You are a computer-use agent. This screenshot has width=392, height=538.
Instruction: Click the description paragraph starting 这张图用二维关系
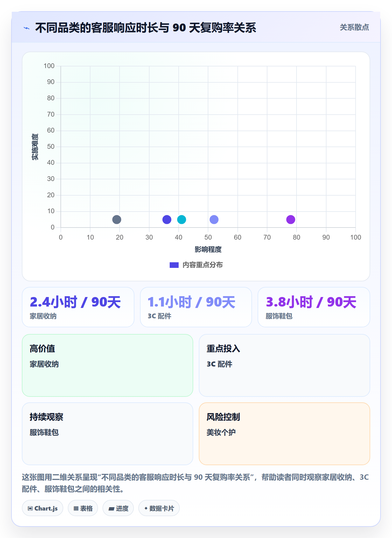tap(195, 483)
